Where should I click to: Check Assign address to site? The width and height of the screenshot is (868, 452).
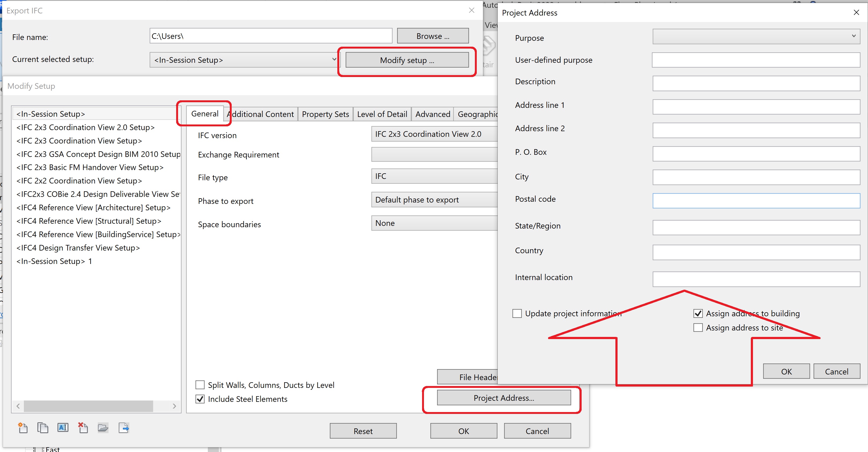(698, 328)
